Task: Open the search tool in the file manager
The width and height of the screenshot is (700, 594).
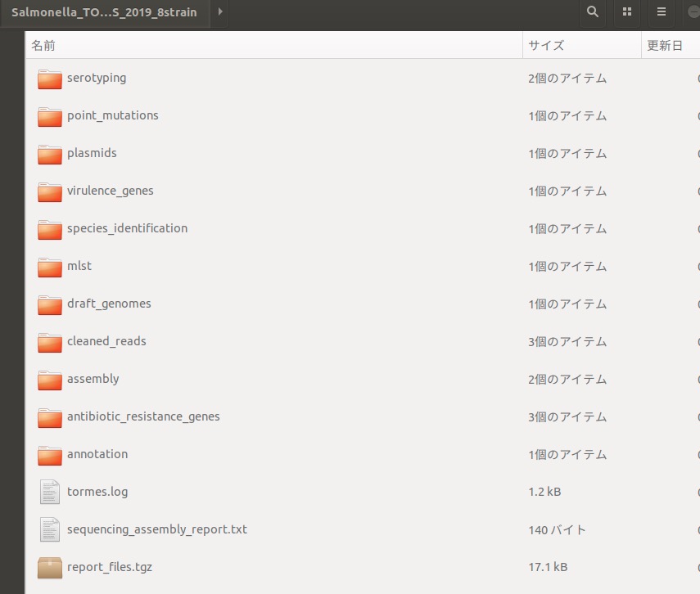Action: pos(593,11)
